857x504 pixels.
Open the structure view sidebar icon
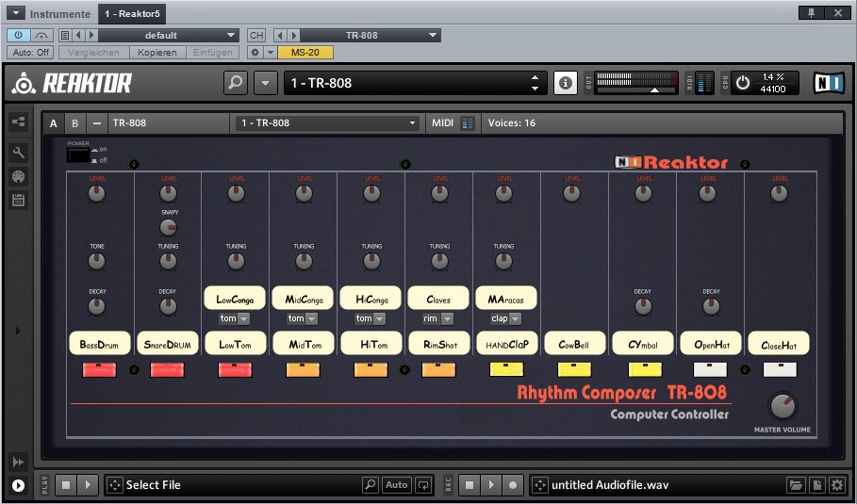[19, 122]
